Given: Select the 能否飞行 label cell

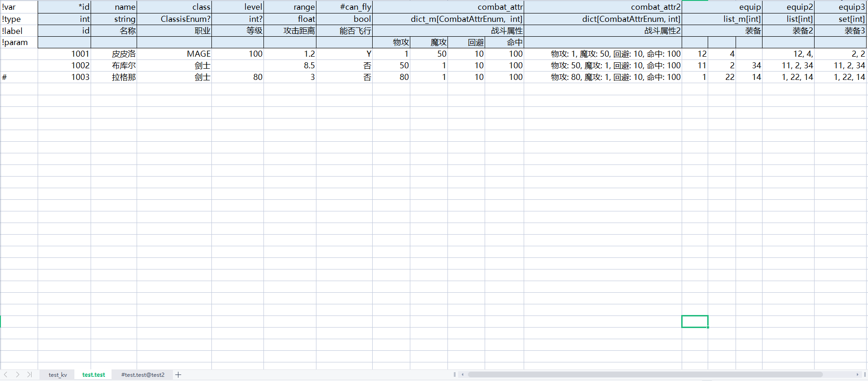Looking at the screenshot, I should click(344, 31).
